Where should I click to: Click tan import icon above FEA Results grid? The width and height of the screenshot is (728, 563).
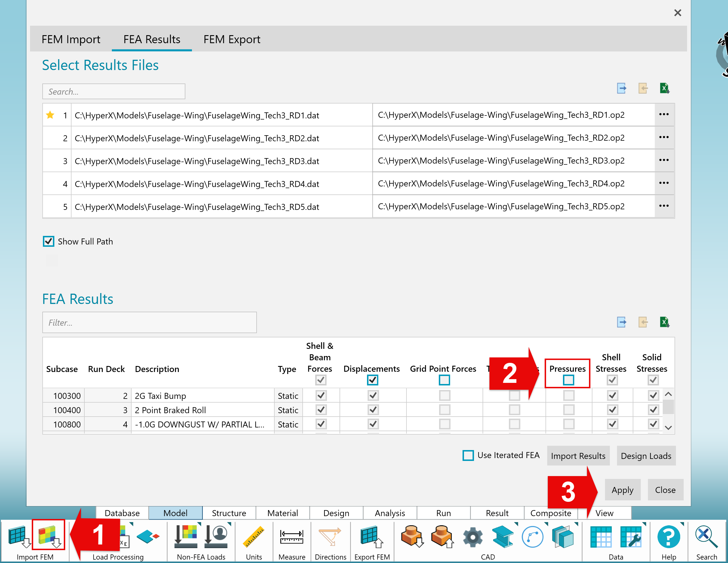[x=643, y=322]
